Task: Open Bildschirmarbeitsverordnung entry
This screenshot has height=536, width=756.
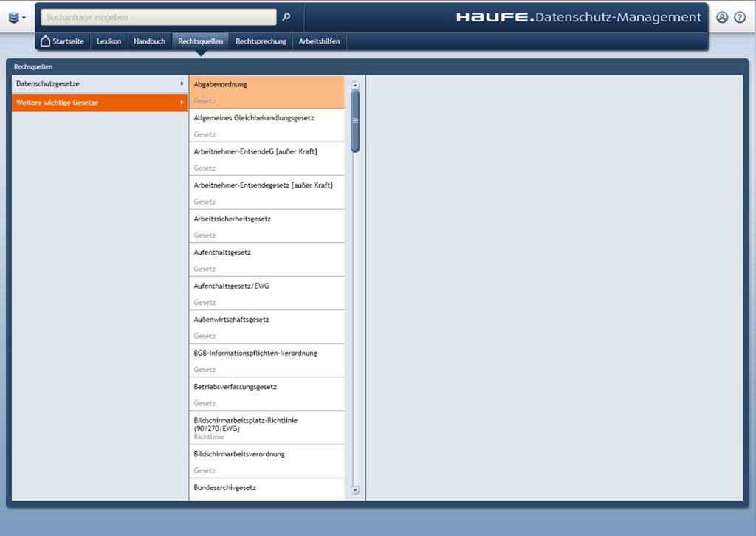Action: tap(267, 461)
